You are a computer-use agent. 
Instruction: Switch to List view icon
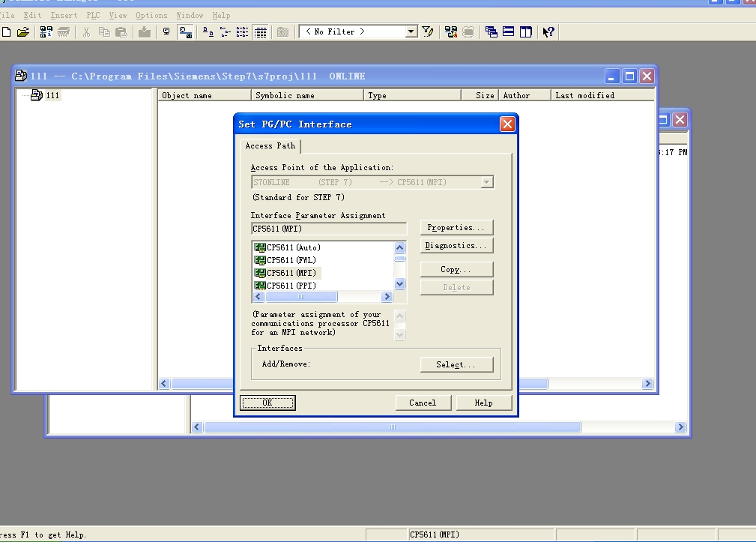[x=243, y=31]
